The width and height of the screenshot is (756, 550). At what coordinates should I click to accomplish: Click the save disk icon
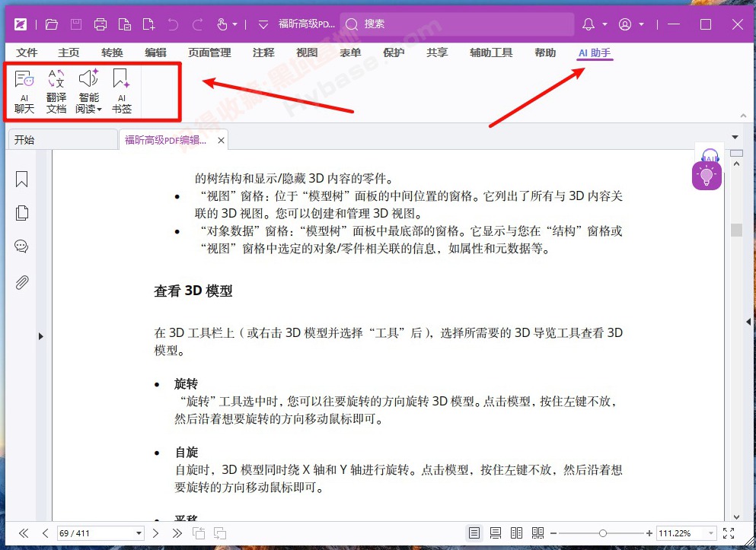point(76,24)
